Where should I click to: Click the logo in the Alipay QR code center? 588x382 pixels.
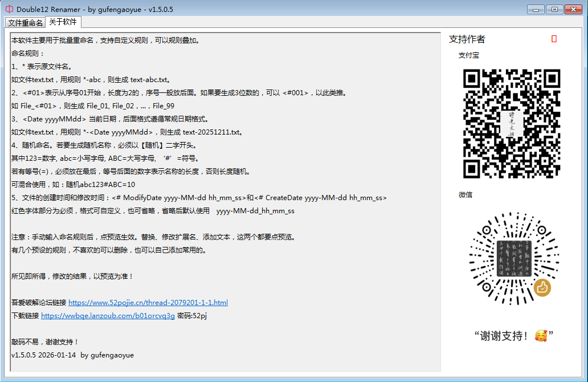click(x=511, y=124)
